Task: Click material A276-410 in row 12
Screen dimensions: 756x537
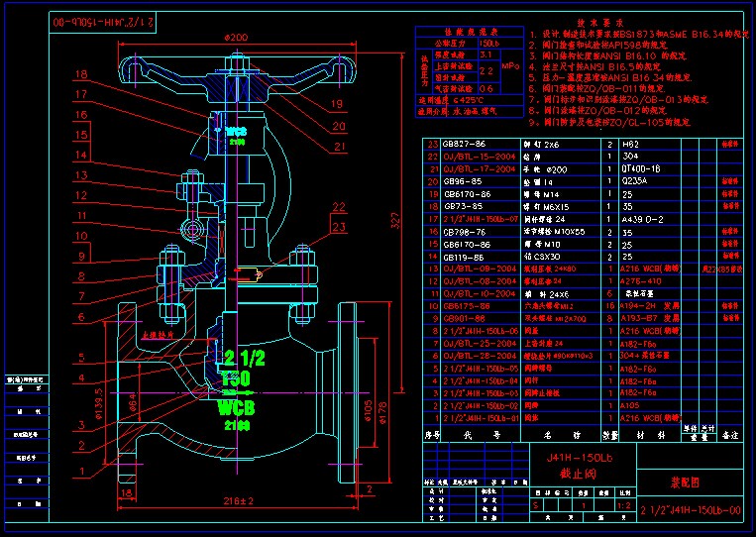Action: [x=641, y=281]
